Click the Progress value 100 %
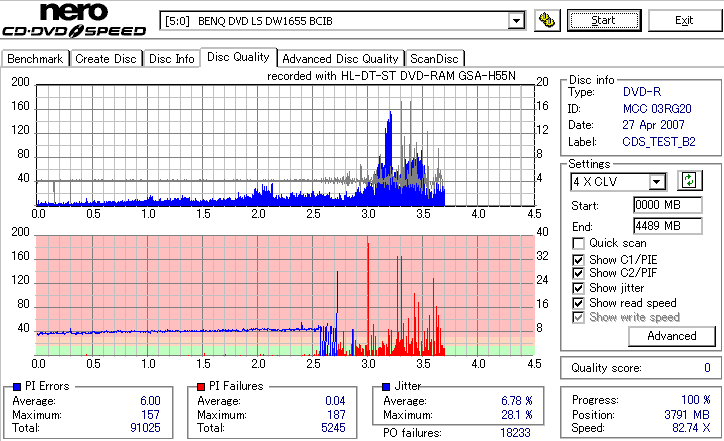Viewport: 724px width, 441px height. [x=696, y=399]
